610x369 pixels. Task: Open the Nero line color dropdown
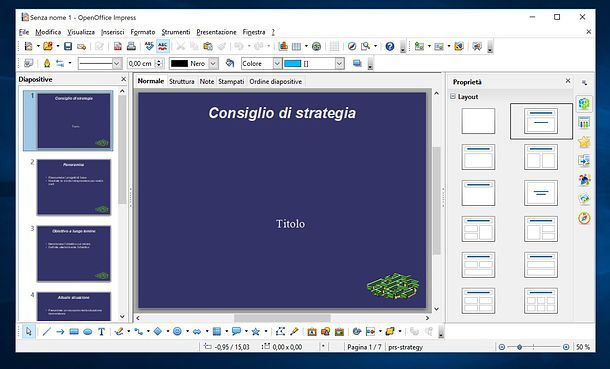click(x=213, y=63)
